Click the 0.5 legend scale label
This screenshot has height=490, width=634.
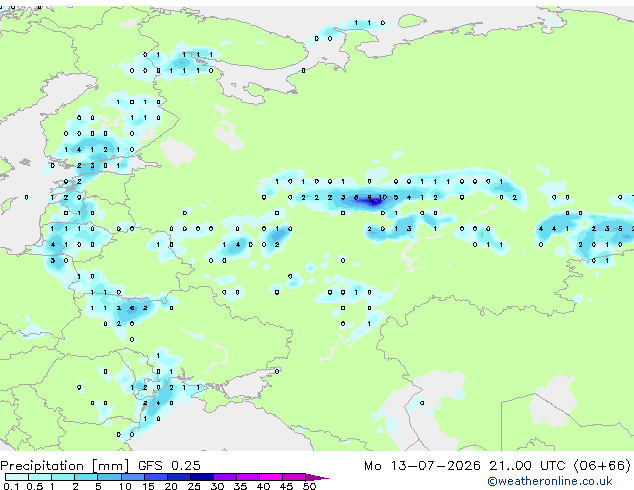coord(35,486)
